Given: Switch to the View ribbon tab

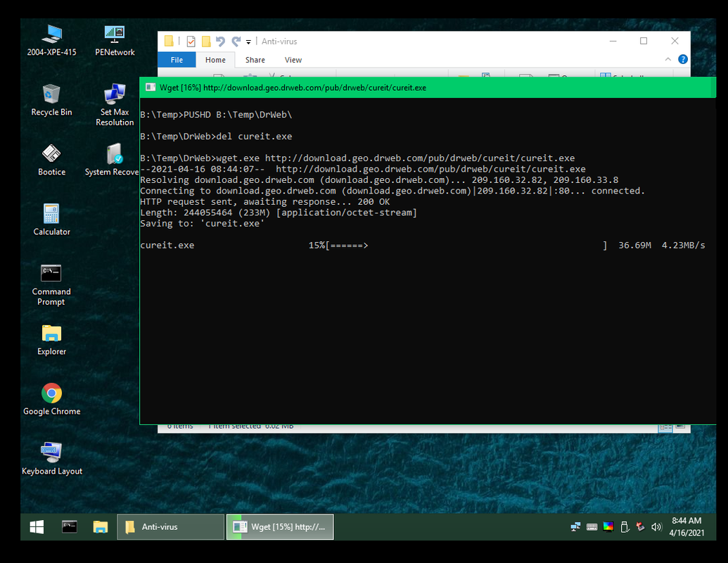Looking at the screenshot, I should pos(293,60).
